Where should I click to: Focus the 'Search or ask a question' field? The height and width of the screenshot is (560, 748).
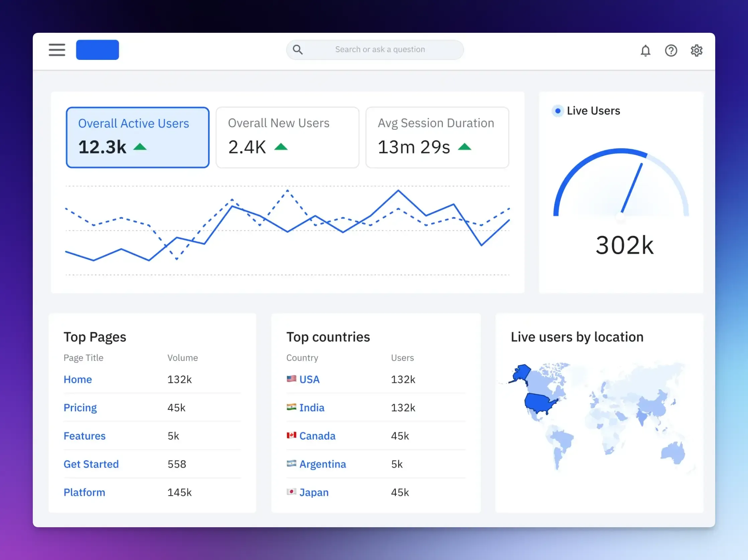click(x=380, y=50)
